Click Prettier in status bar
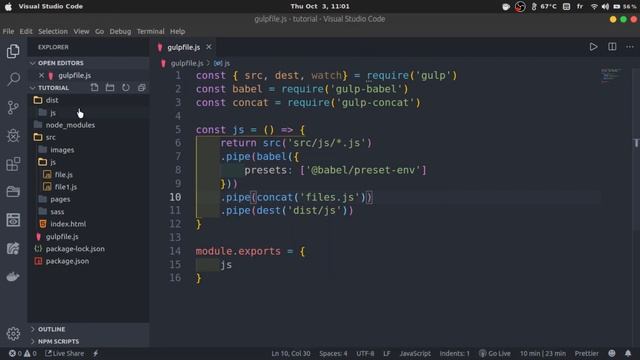This screenshot has height=360, width=640. [x=587, y=353]
